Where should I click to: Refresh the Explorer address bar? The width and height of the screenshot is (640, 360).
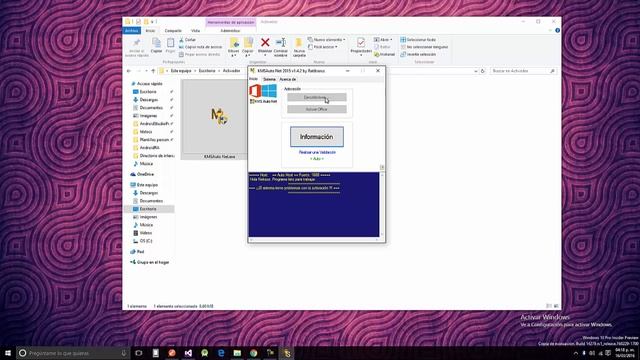[482, 71]
